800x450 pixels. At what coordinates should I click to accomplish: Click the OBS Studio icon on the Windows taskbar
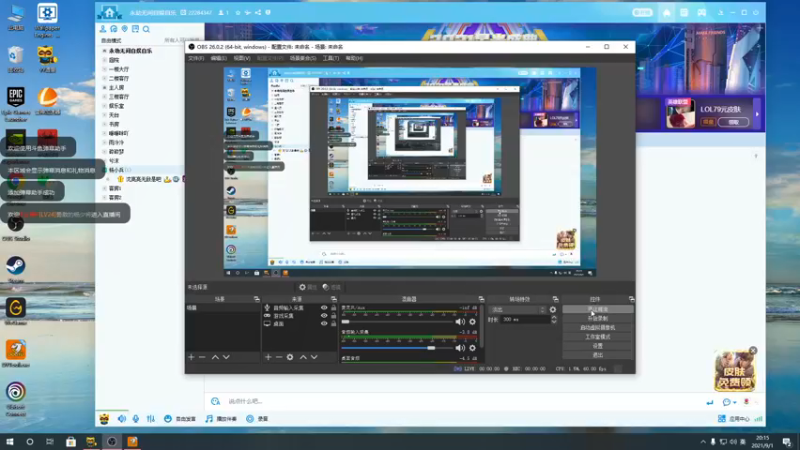[112, 442]
